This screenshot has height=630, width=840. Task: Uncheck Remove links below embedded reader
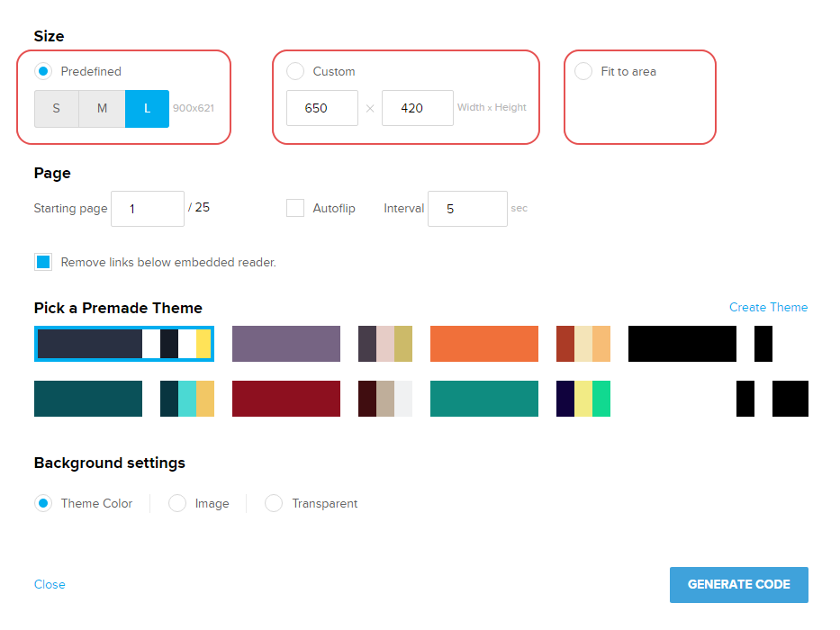[43, 262]
